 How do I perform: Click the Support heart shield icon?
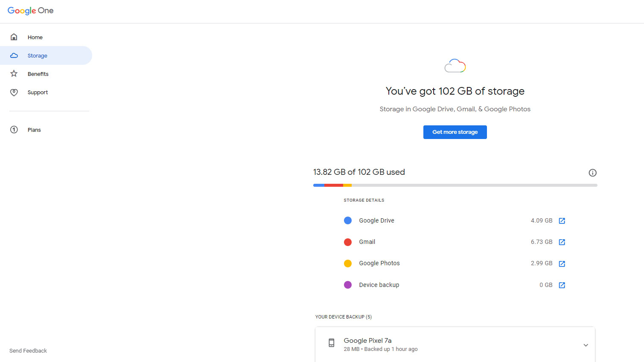point(14,92)
